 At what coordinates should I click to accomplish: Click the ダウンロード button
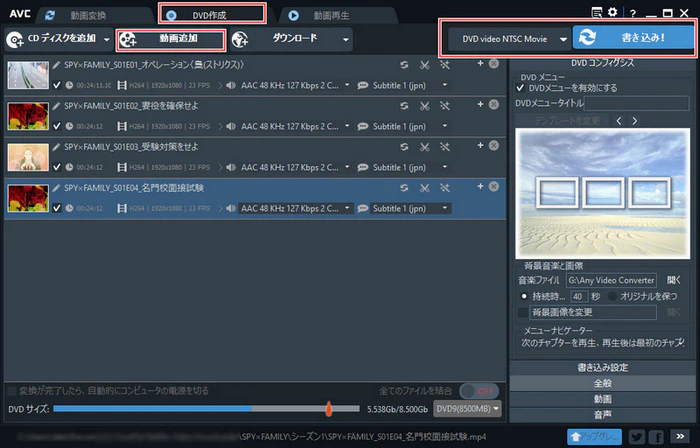[x=285, y=39]
